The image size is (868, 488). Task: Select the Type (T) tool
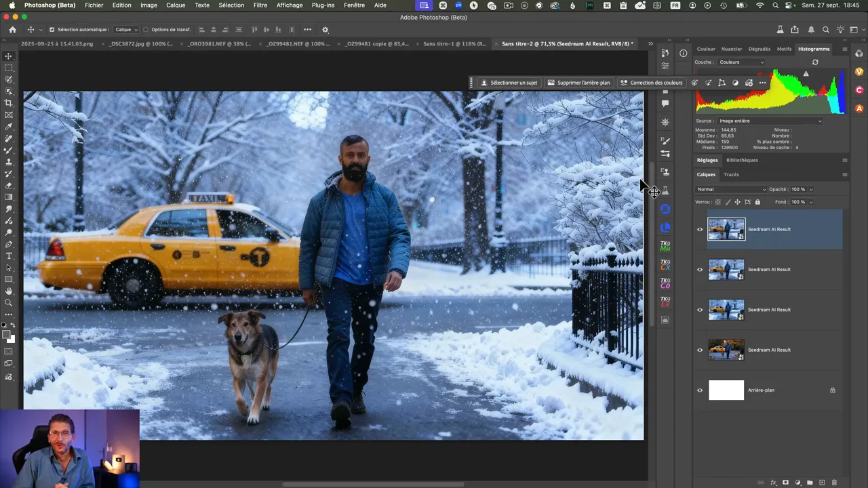point(9,256)
